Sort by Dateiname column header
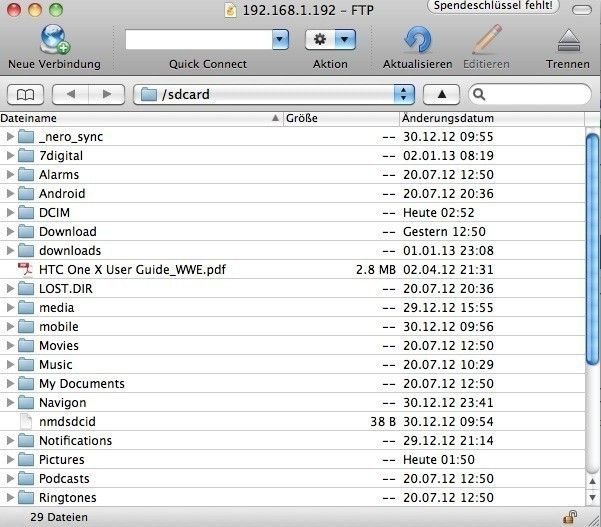The image size is (601, 527). pos(141,118)
